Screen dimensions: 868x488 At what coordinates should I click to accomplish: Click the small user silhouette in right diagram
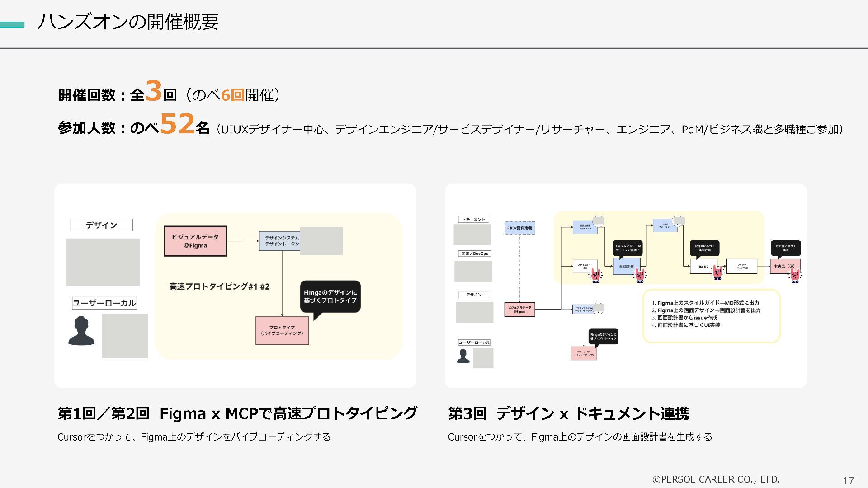coord(463,356)
